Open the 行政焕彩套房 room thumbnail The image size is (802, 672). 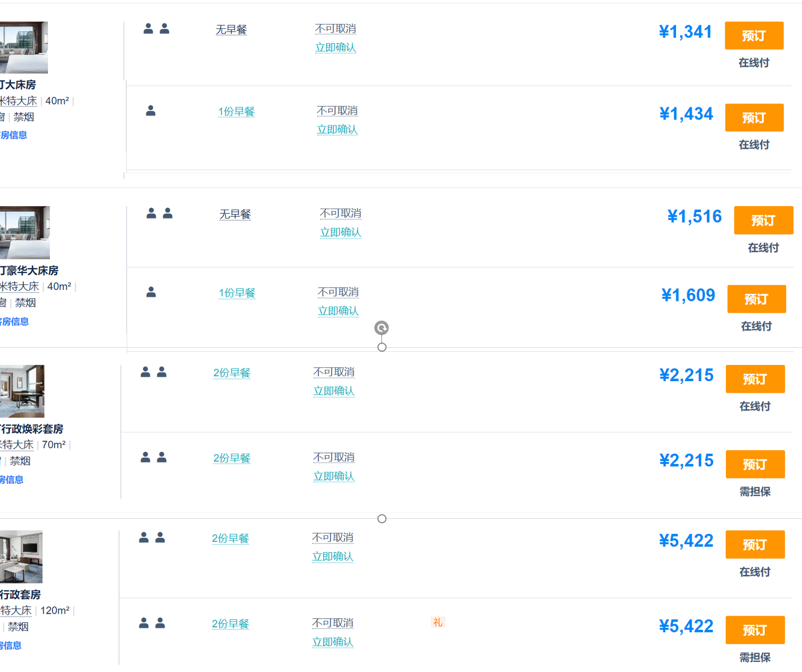pos(22,391)
